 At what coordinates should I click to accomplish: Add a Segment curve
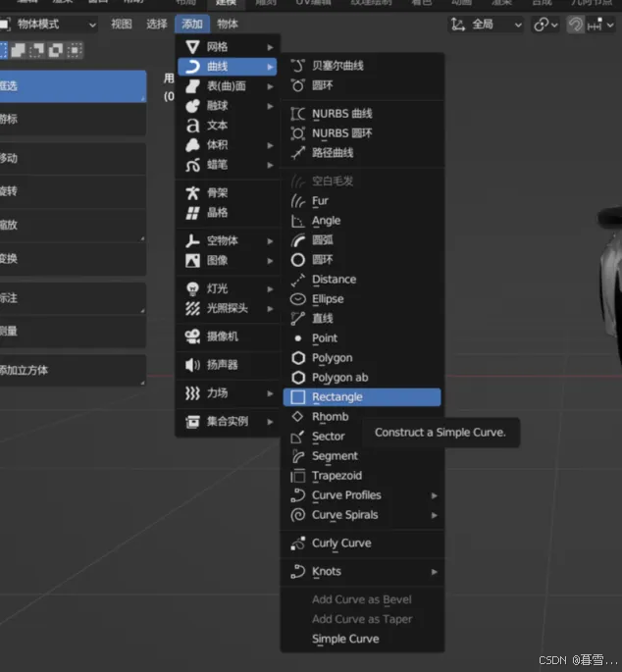point(362,456)
